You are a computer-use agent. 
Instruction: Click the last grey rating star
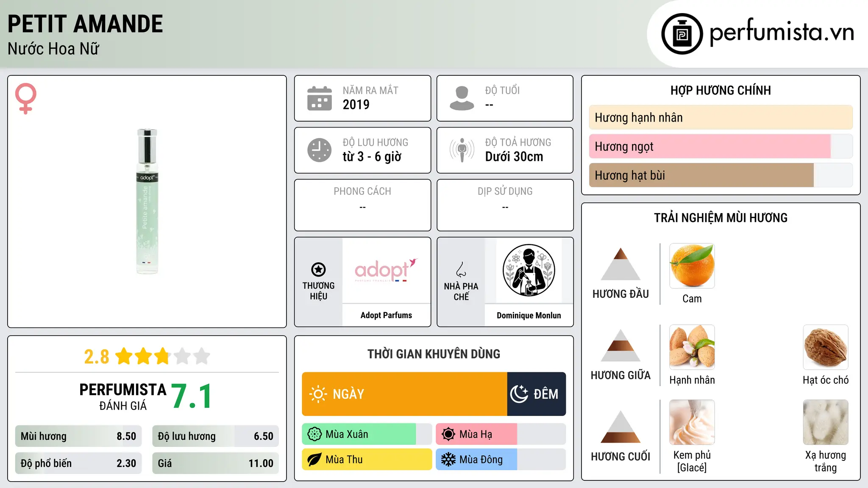pos(202,356)
